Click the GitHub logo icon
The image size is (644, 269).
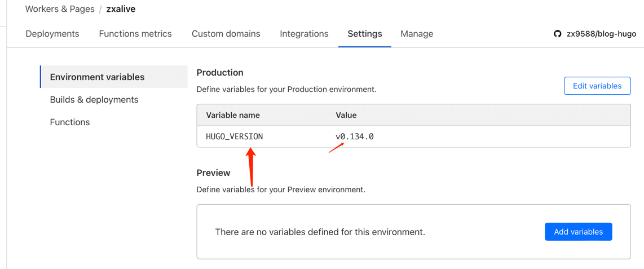[x=557, y=34]
